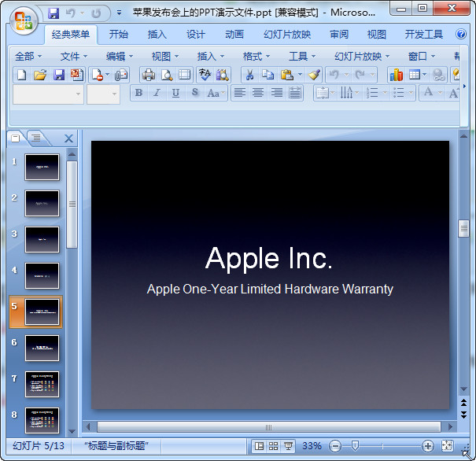Click the printer icon to print
Screen dimensions: 476x461
point(149,75)
